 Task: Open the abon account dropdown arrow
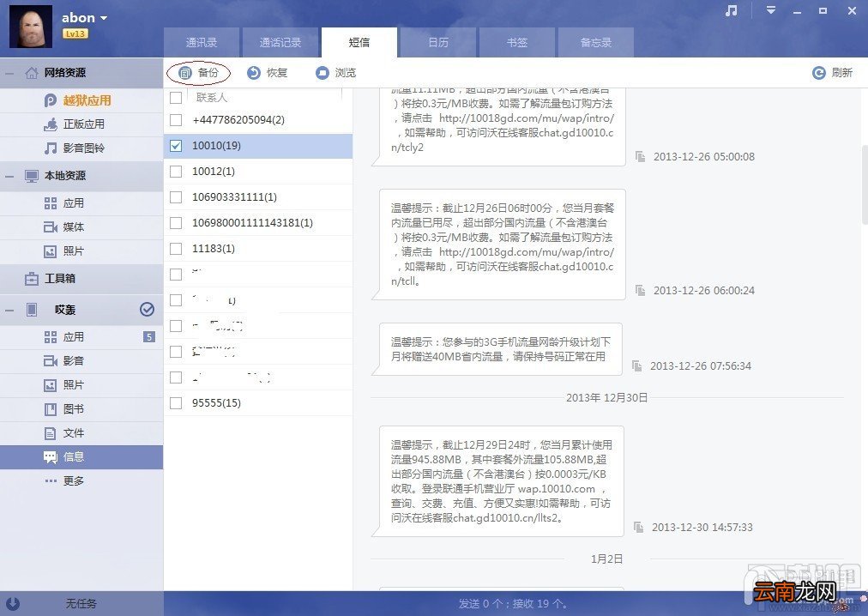tap(104, 18)
